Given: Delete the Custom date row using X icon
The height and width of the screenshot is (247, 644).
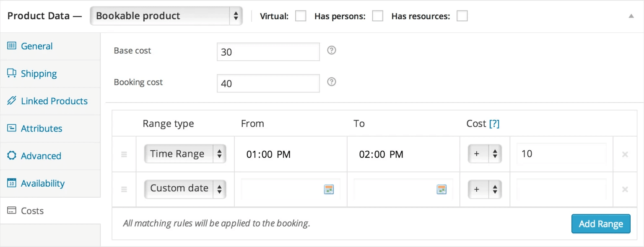Looking at the screenshot, I should click(625, 190).
